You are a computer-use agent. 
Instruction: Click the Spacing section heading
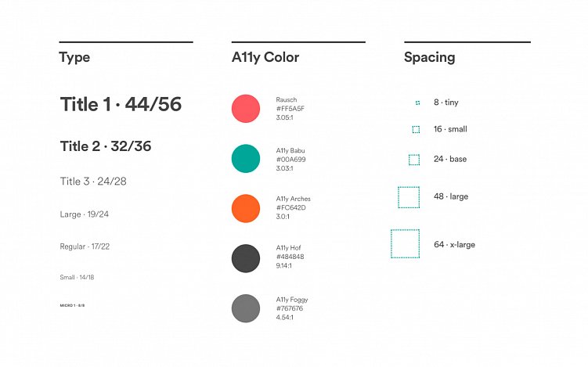(429, 57)
